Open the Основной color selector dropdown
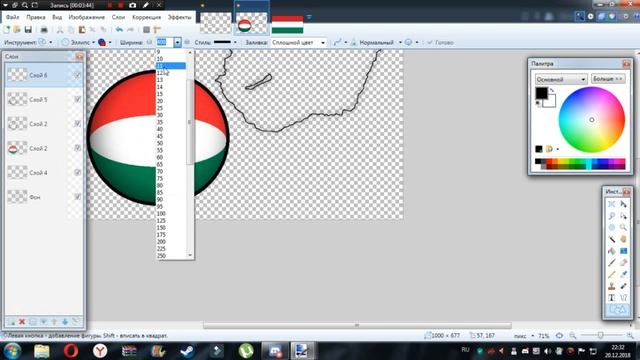This screenshot has height=360, width=640. pyautogui.click(x=561, y=79)
